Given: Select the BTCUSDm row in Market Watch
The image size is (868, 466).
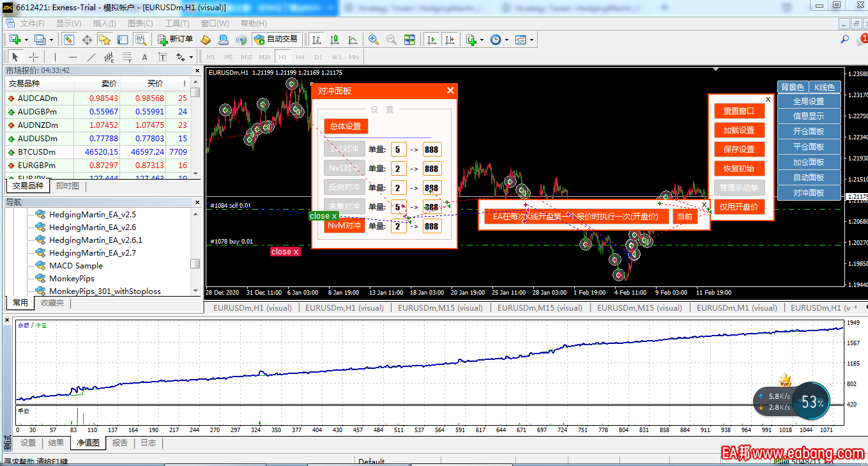Looking at the screenshot, I should coord(97,152).
